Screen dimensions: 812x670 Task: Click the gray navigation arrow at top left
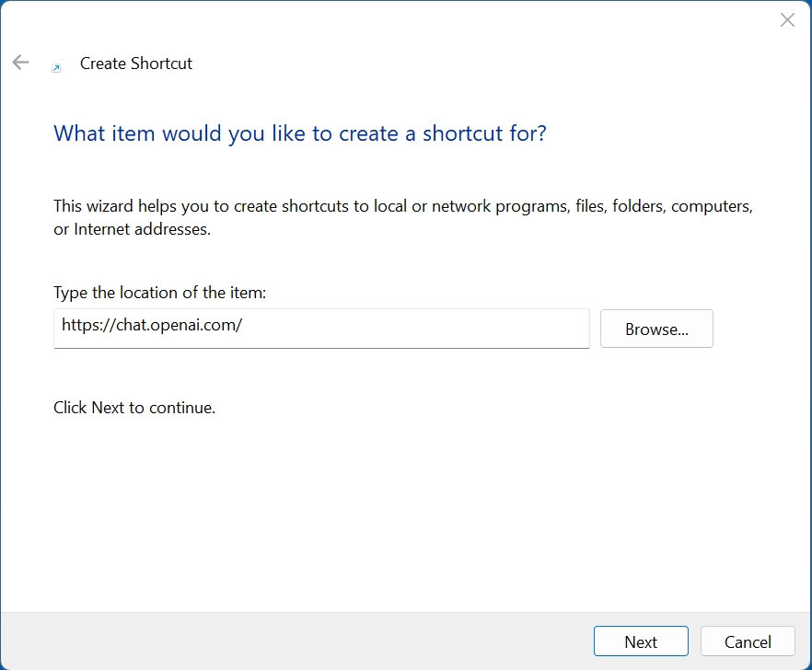[19, 62]
